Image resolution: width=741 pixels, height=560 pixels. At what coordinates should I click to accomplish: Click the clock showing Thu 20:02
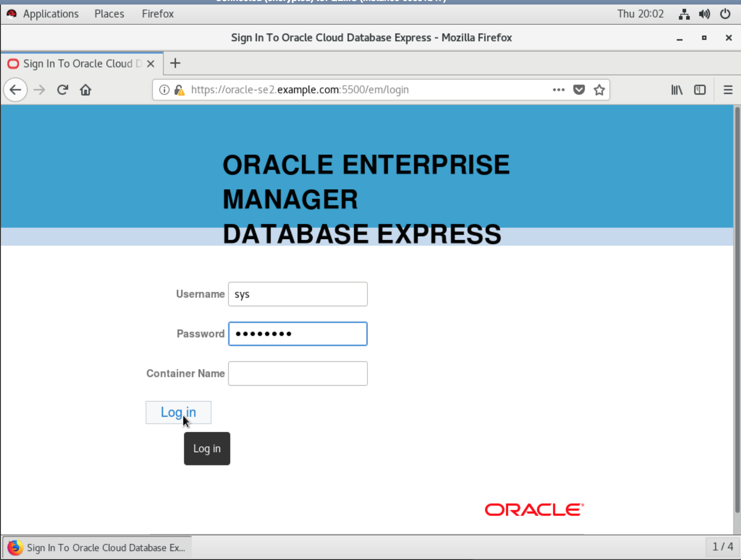[x=641, y=14]
